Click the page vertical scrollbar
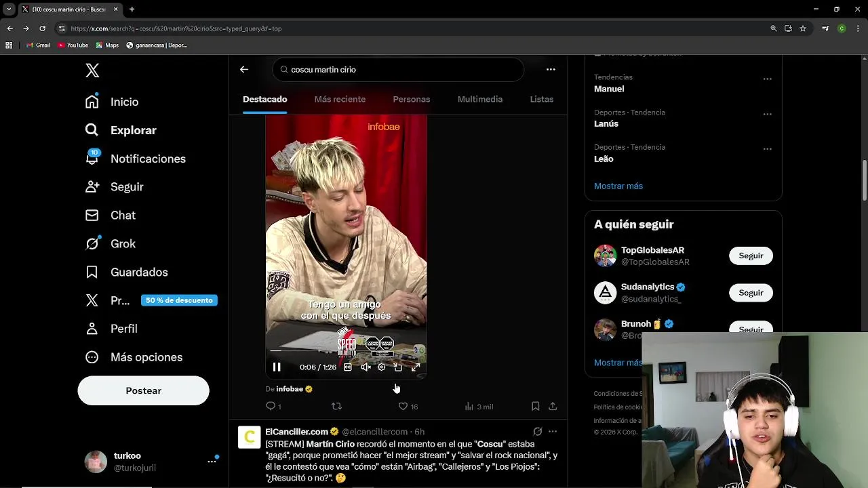 [864, 181]
